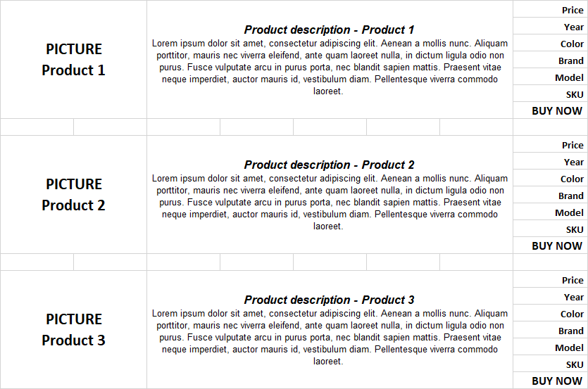The image size is (588, 389).
Task: Select the PICTURE Product 2 placeholder
Action: click(73, 195)
